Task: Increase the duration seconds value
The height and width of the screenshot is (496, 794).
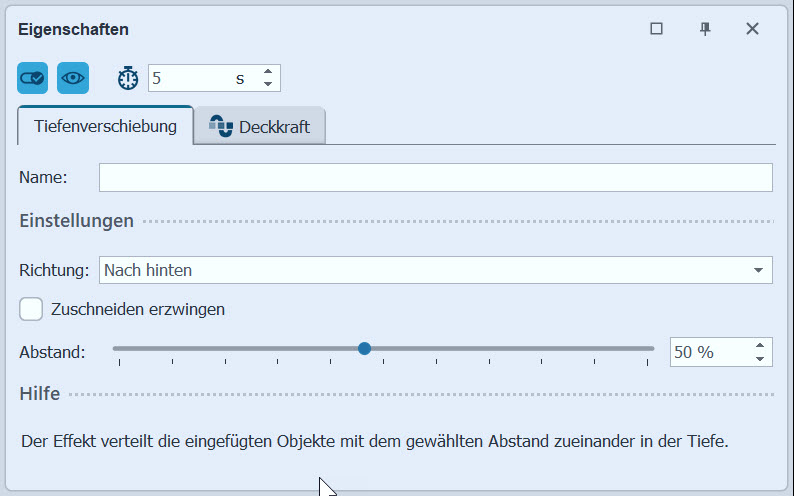Action: pos(267,72)
